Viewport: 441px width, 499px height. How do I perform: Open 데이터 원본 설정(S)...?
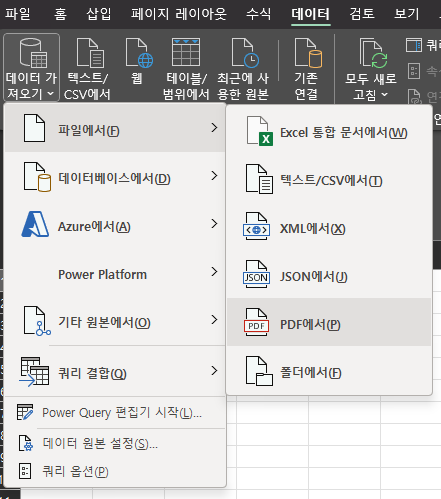click(115, 443)
